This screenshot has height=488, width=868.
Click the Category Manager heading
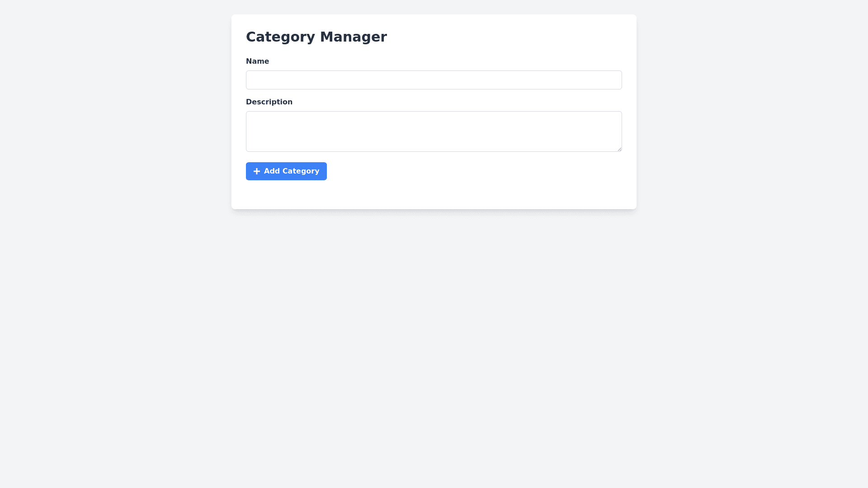pyautogui.click(x=316, y=37)
